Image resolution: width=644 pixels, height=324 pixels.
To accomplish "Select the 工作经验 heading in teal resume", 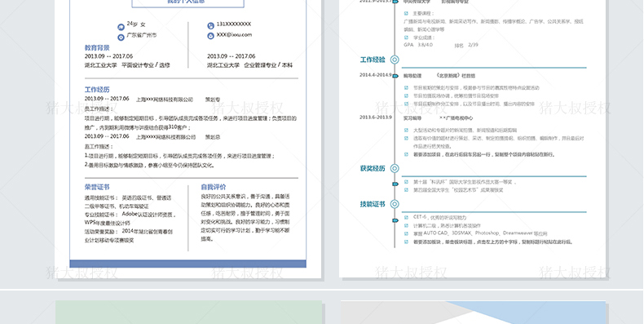I will point(373,60).
